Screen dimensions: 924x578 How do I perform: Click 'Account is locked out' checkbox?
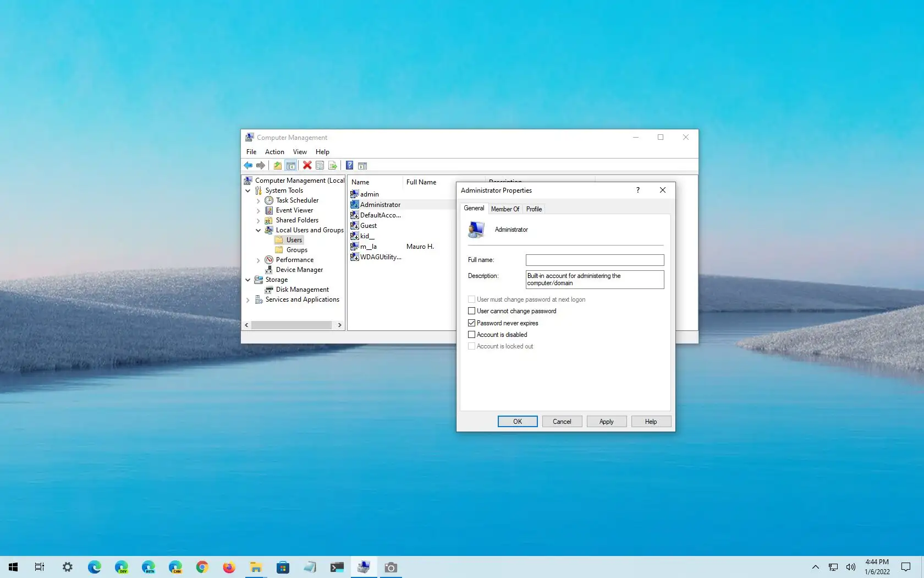pos(471,346)
